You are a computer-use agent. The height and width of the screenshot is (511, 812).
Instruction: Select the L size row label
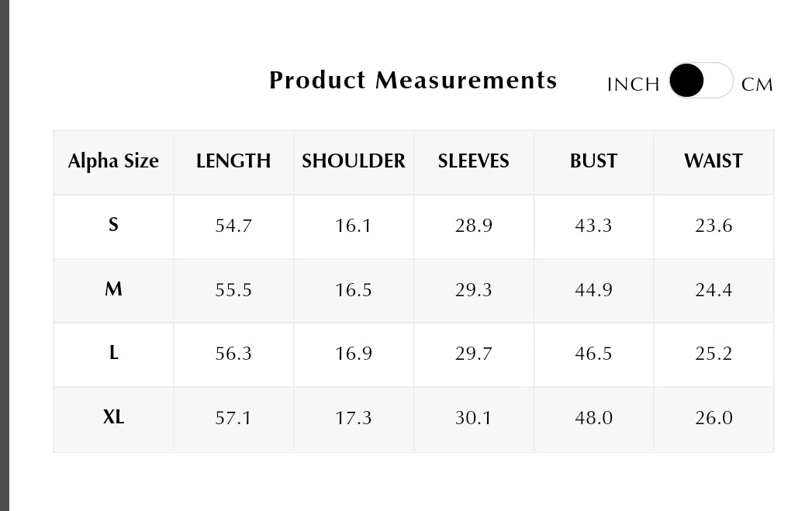click(113, 353)
